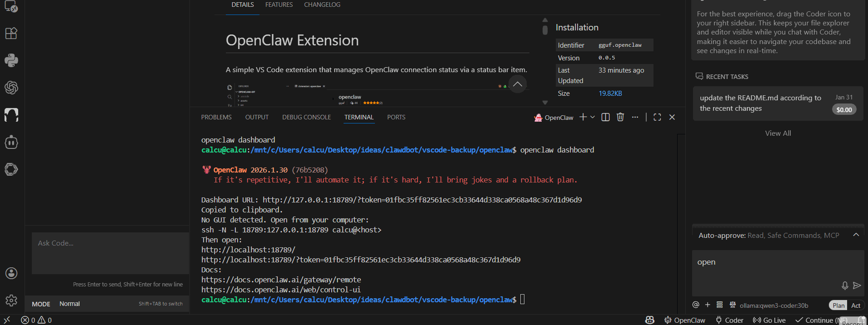Add a new terminal with plus icon
Image resolution: width=868 pixels, height=325 pixels.
click(x=583, y=117)
